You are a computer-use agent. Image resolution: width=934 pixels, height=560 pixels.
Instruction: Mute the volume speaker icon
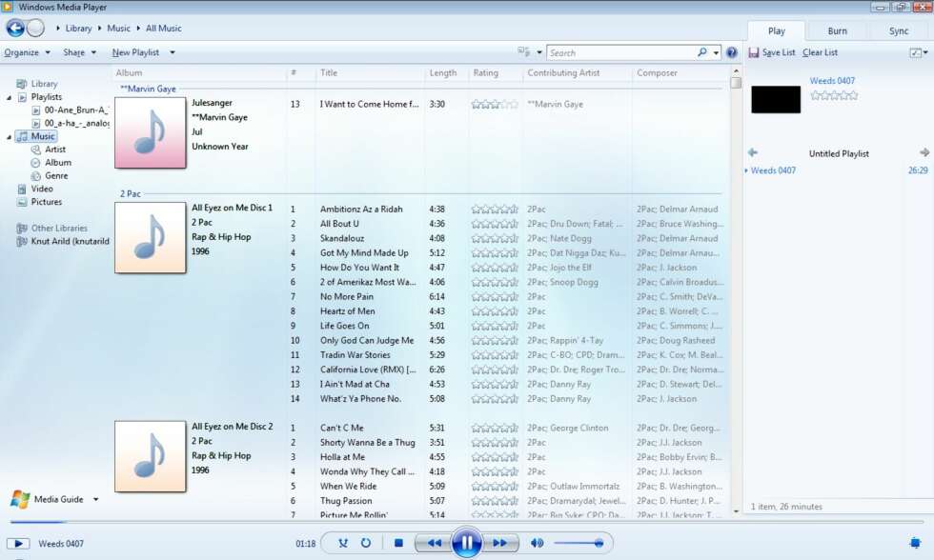(x=537, y=543)
